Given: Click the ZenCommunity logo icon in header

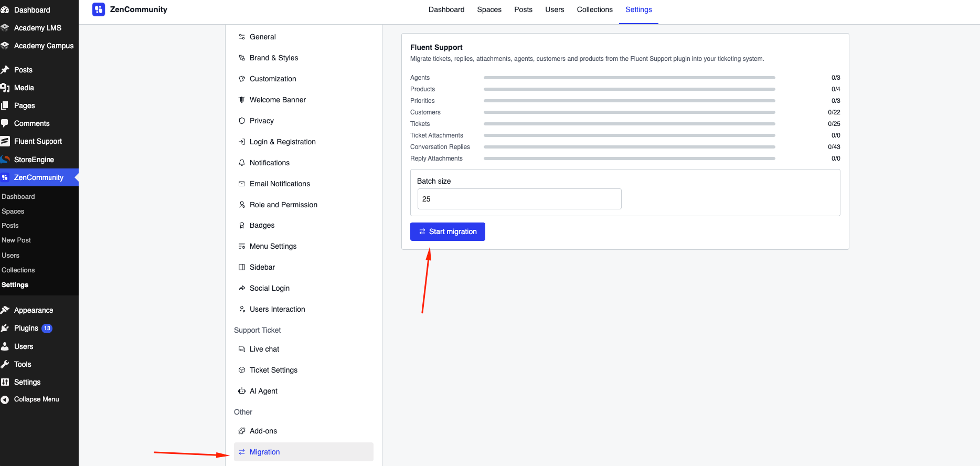Looking at the screenshot, I should pos(99,9).
